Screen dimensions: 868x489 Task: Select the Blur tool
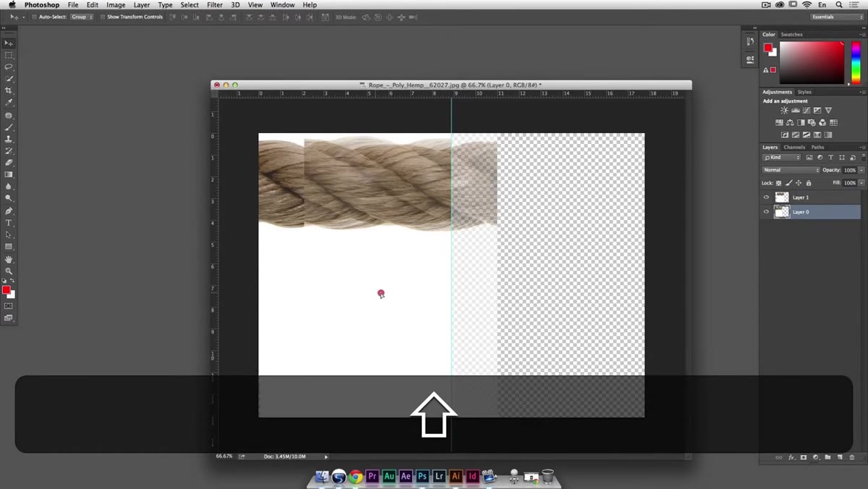coord(9,186)
